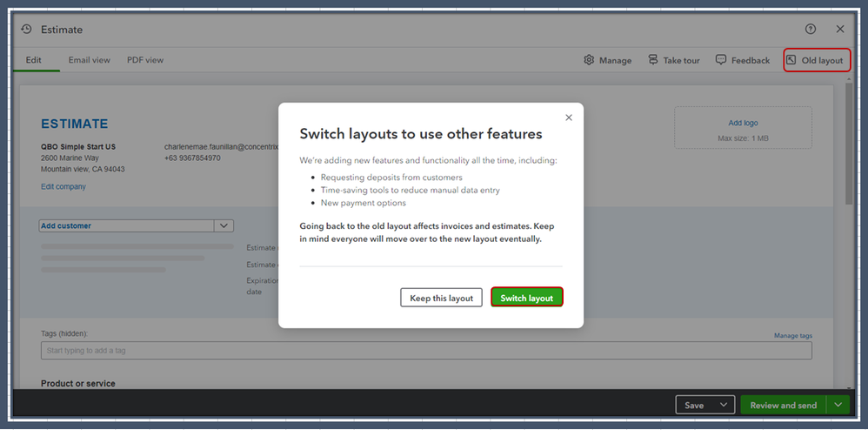Click the Feedback label
The height and width of the screenshot is (430, 868).
[751, 60]
